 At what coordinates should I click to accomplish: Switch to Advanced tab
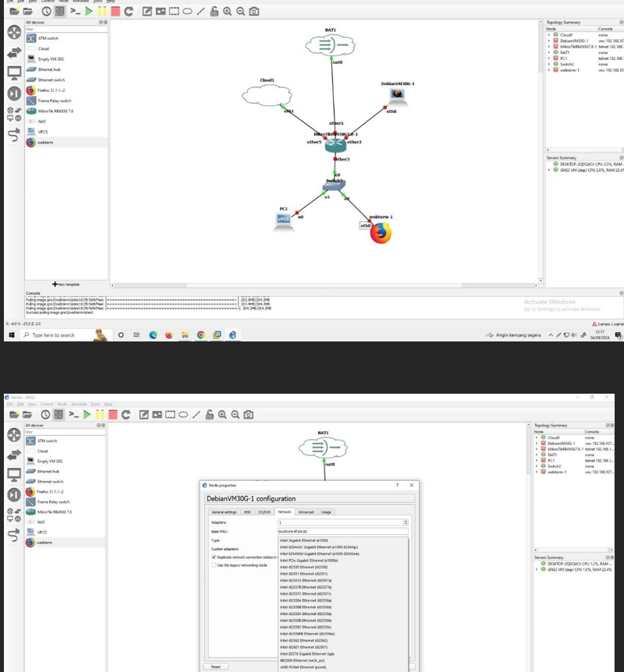point(307,512)
